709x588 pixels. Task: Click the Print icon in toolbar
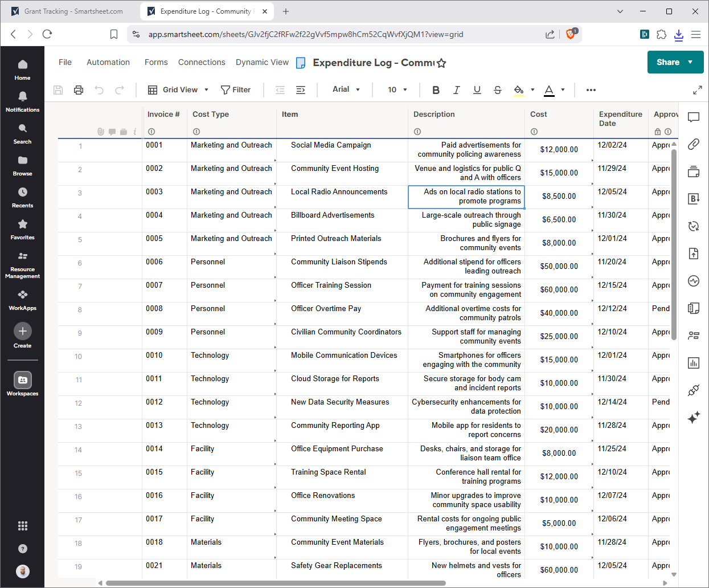tap(79, 90)
